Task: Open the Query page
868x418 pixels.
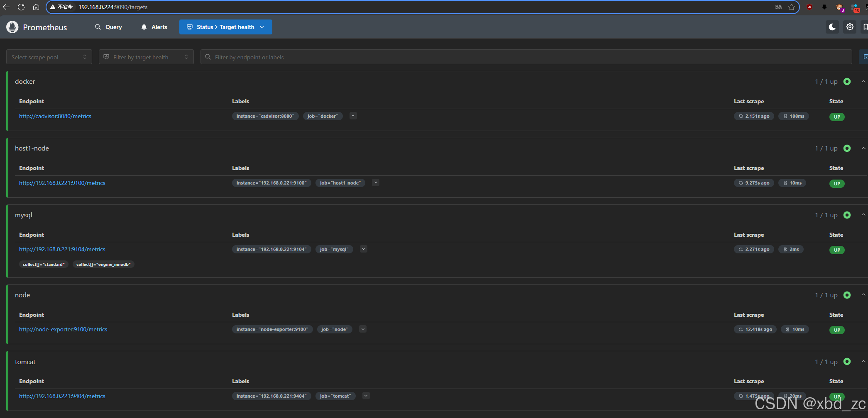Action: pos(108,27)
